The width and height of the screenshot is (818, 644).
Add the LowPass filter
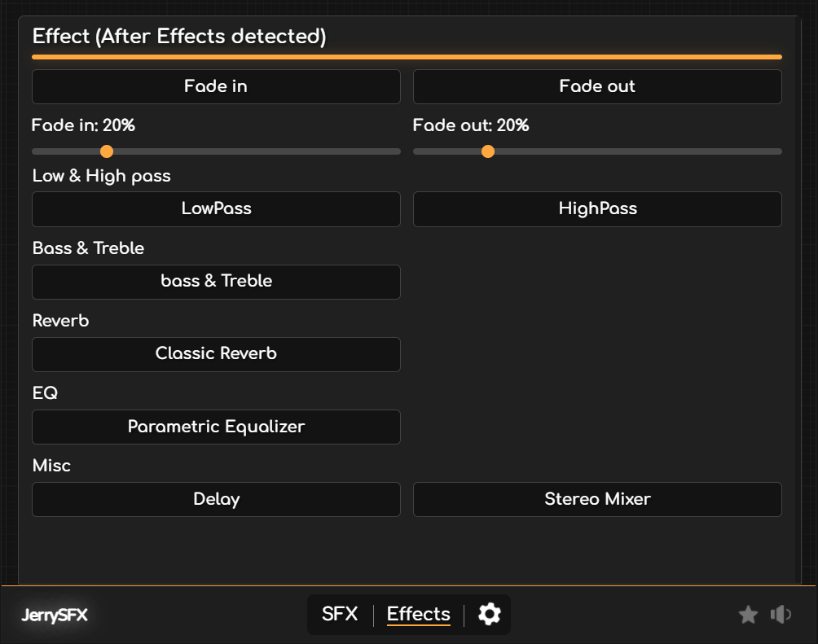(216, 208)
